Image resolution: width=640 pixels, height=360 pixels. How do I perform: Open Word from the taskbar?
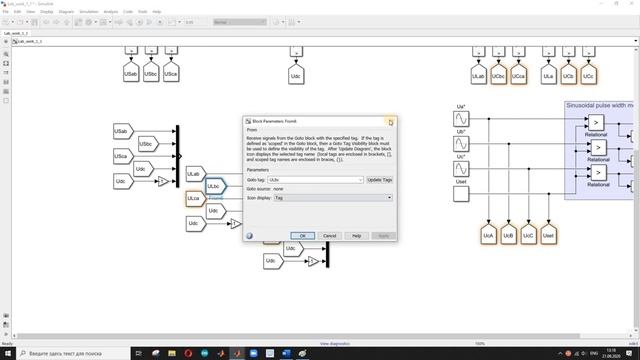286,353
